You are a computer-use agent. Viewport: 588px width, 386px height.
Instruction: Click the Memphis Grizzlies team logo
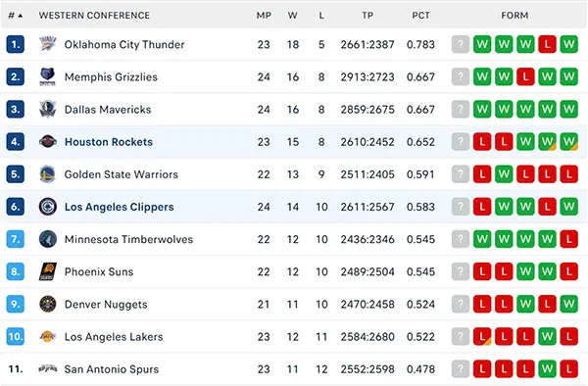click(x=48, y=76)
